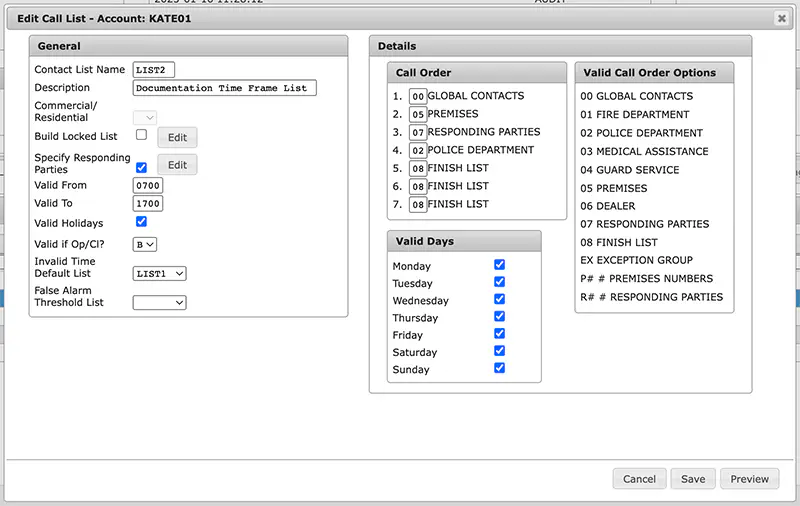This screenshot has width=800, height=506.
Task: Click 'R# # RESPONDING PARTIES' option text
Action: point(652,297)
